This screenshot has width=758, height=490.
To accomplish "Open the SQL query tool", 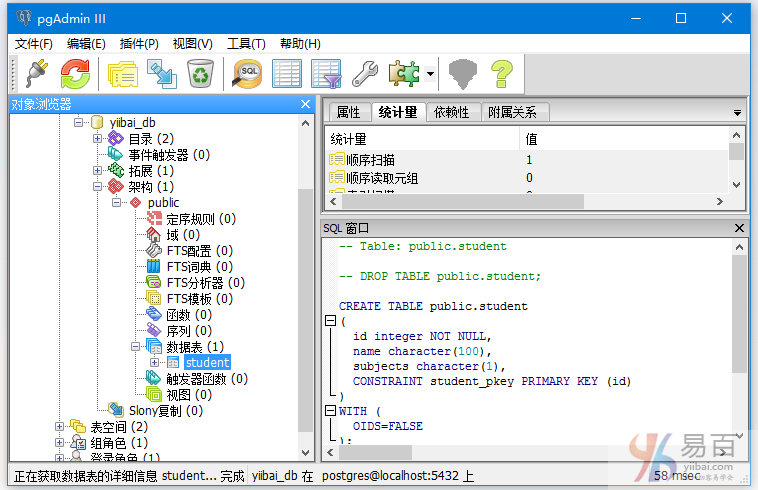I will [247, 73].
